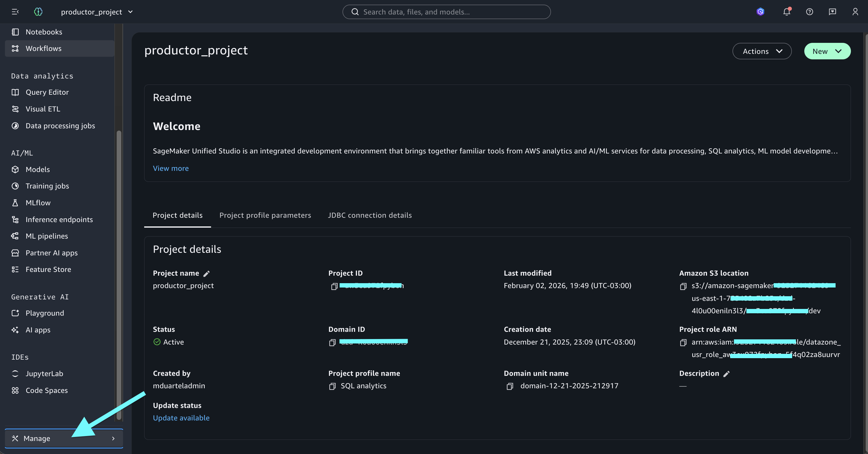The height and width of the screenshot is (454, 868).
Task: Open the productor_project project switcher
Action: click(x=97, y=12)
